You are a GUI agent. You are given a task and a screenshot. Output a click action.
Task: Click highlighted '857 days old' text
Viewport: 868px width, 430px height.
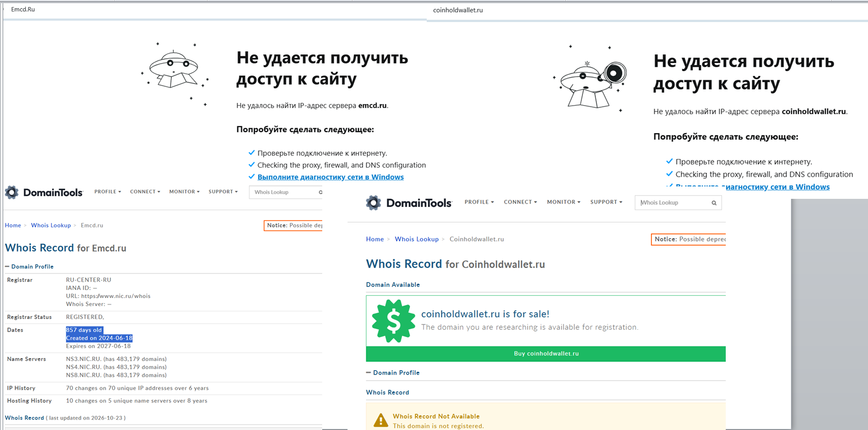(x=84, y=330)
